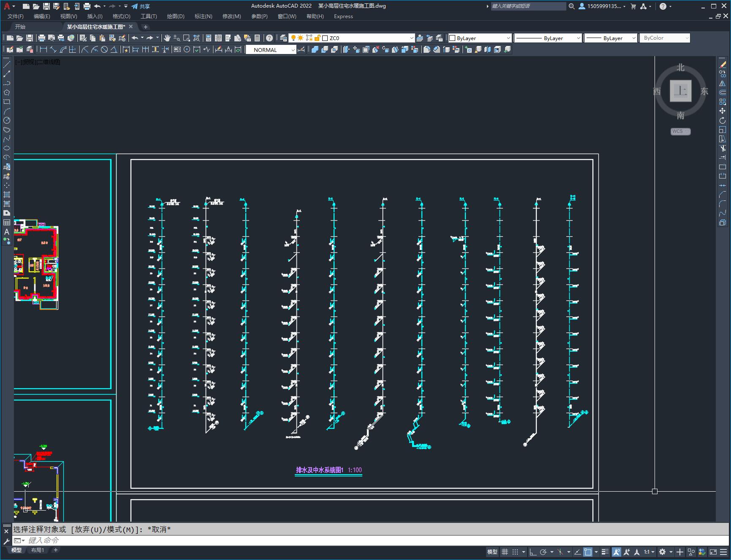
Task: Click the Erase tool in modify toolbar
Action: point(723,65)
